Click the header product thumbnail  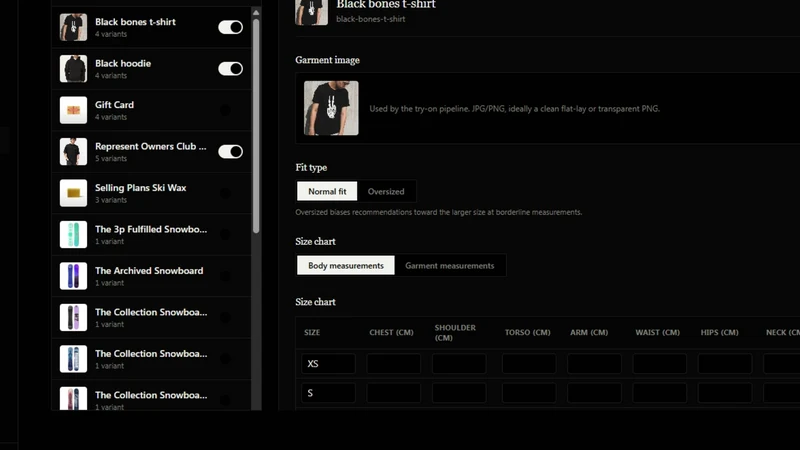(x=311, y=12)
